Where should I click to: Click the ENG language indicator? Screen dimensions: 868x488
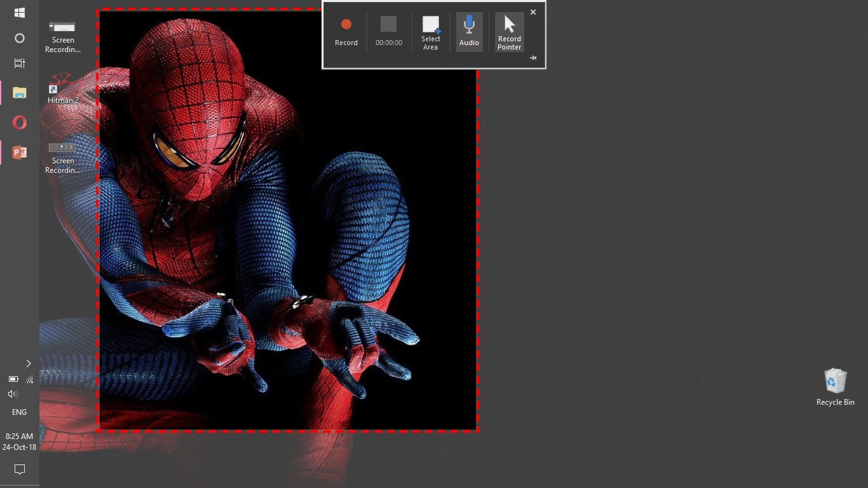click(20, 412)
